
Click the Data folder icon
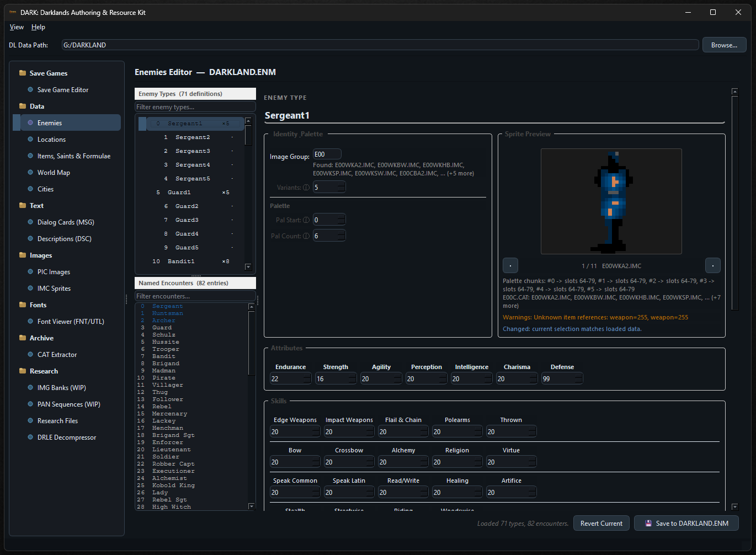(x=23, y=106)
